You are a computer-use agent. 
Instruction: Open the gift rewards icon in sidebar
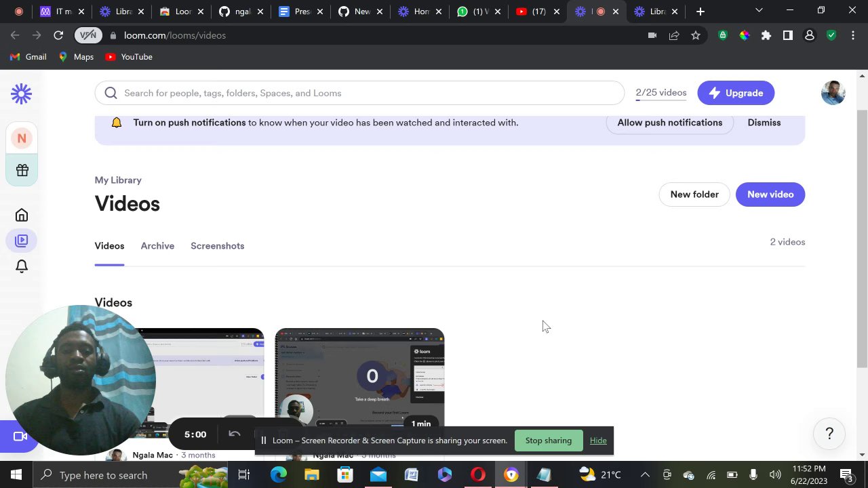[22, 170]
